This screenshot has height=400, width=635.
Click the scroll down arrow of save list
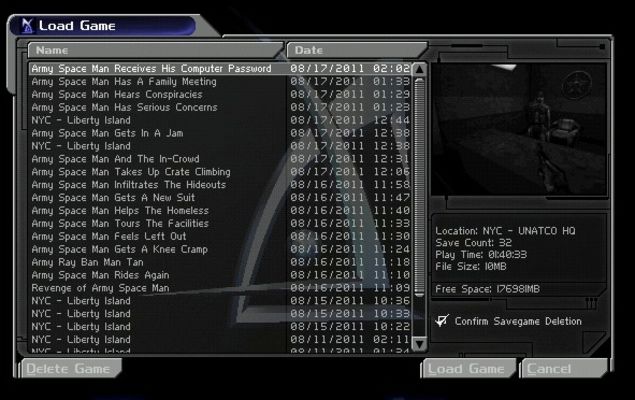pos(420,344)
